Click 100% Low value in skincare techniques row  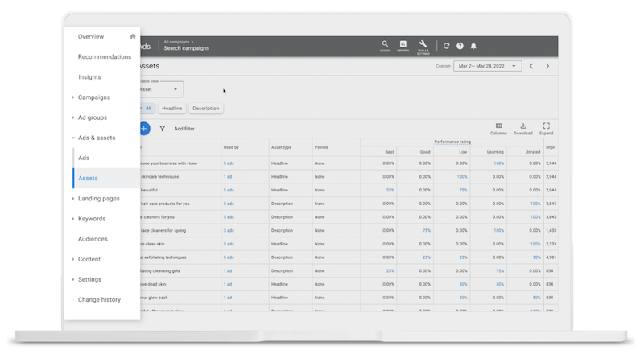(x=462, y=176)
